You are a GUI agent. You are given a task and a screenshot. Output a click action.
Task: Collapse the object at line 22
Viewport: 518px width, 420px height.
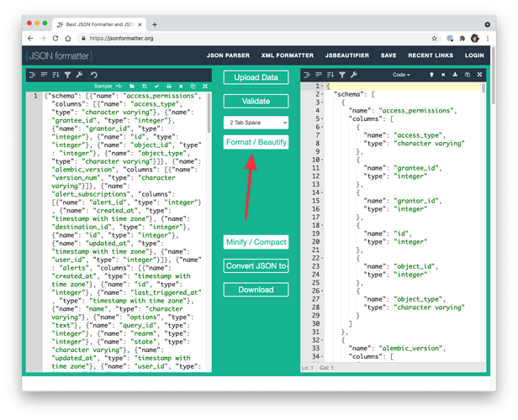pos(322,259)
